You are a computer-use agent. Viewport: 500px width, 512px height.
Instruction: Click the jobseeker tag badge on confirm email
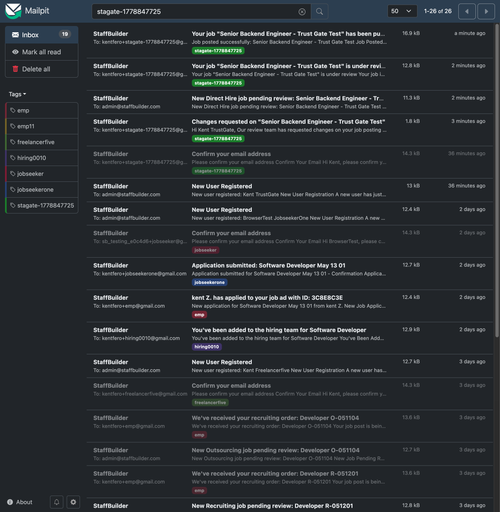tap(205, 250)
